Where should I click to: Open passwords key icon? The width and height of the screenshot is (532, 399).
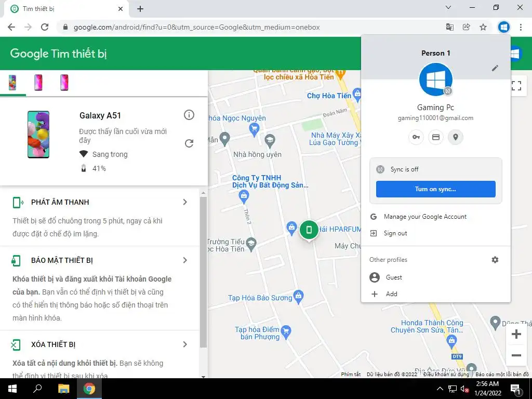click(x=416, y=137)
